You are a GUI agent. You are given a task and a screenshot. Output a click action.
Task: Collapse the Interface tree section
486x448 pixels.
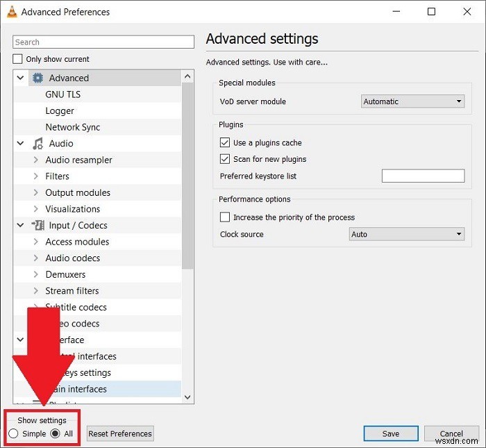pos(20,340)
